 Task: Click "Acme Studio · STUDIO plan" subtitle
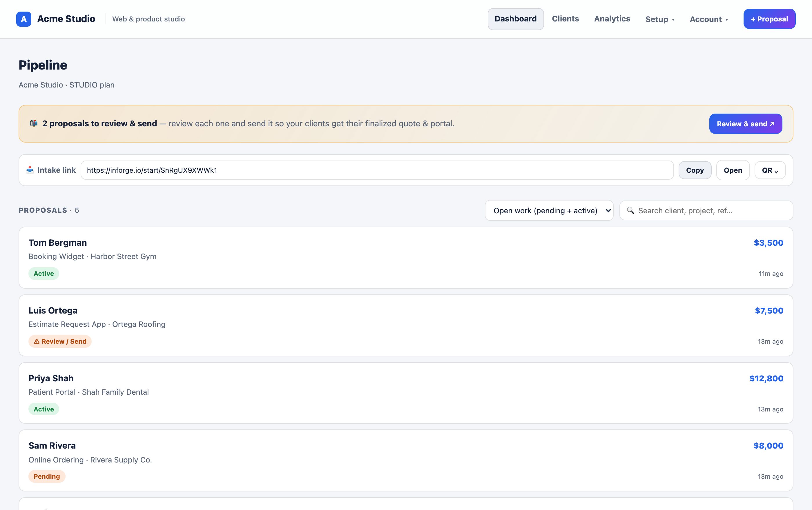(66, 85)
